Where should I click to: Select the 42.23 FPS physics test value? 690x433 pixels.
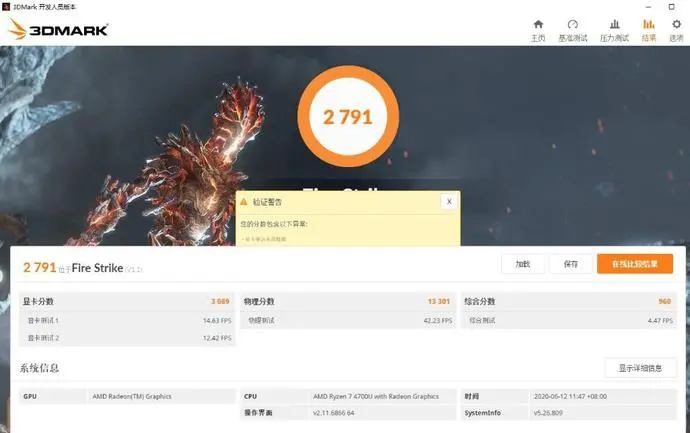click(x=438, y=321)
